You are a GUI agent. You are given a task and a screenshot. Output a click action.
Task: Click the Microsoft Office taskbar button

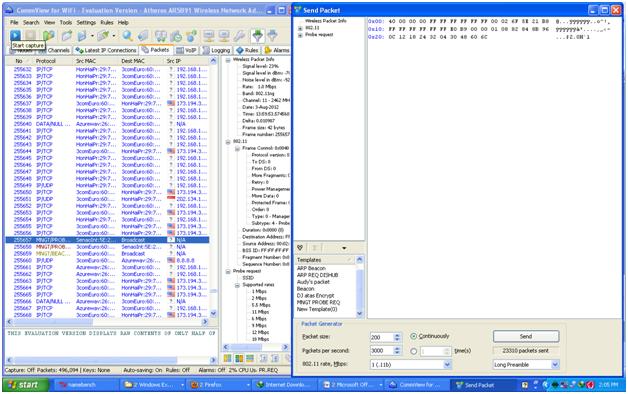(352, 385)
